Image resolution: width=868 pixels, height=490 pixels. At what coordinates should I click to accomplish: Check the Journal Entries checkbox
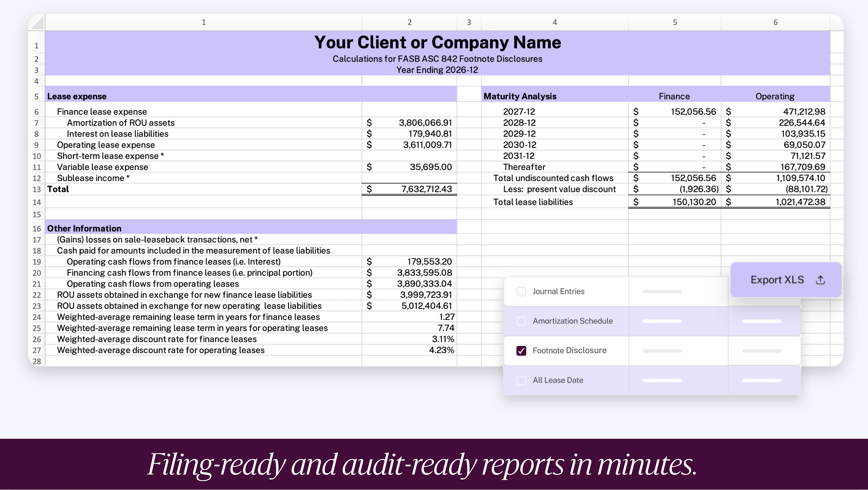pos(521,291)
